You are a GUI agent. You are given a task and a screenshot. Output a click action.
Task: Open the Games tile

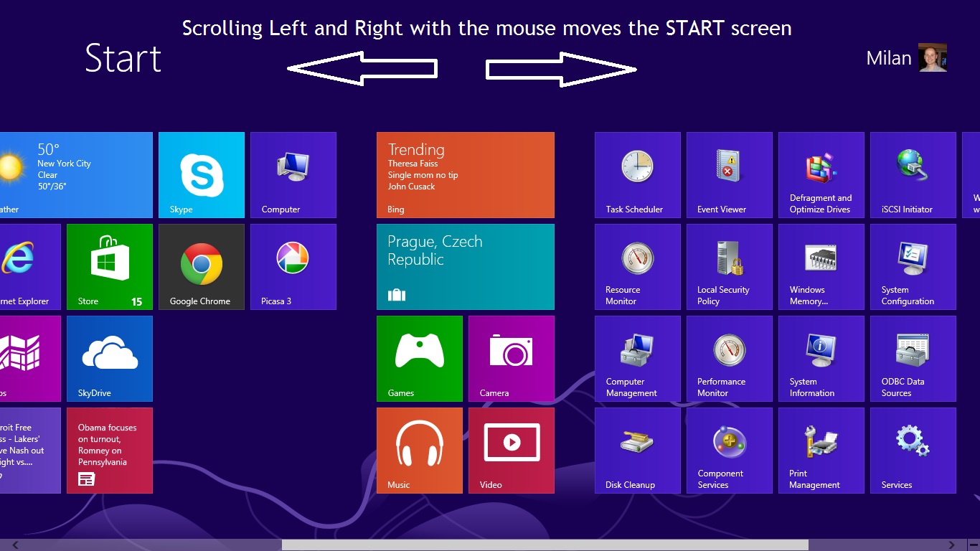tap(420, 359)
